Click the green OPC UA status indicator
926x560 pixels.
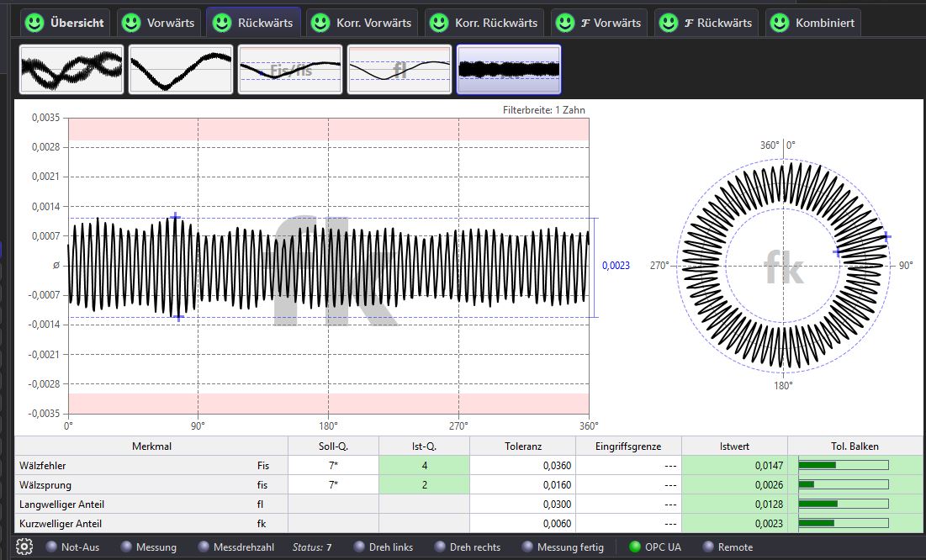(x=635, y=547)
